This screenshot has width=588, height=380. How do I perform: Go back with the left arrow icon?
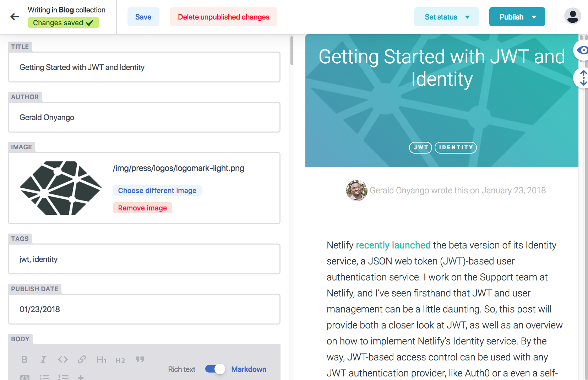pyautogui.click(x=15, y=17)
